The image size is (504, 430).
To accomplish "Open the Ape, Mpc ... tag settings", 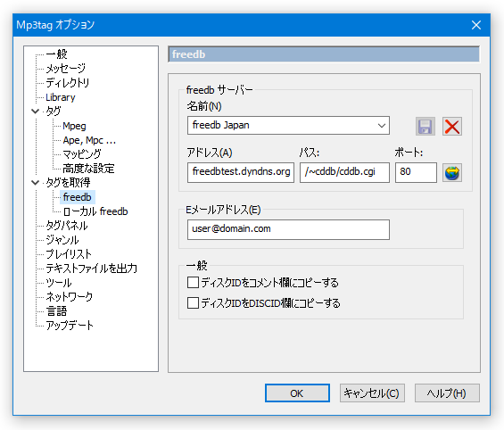I will (89, 140).
